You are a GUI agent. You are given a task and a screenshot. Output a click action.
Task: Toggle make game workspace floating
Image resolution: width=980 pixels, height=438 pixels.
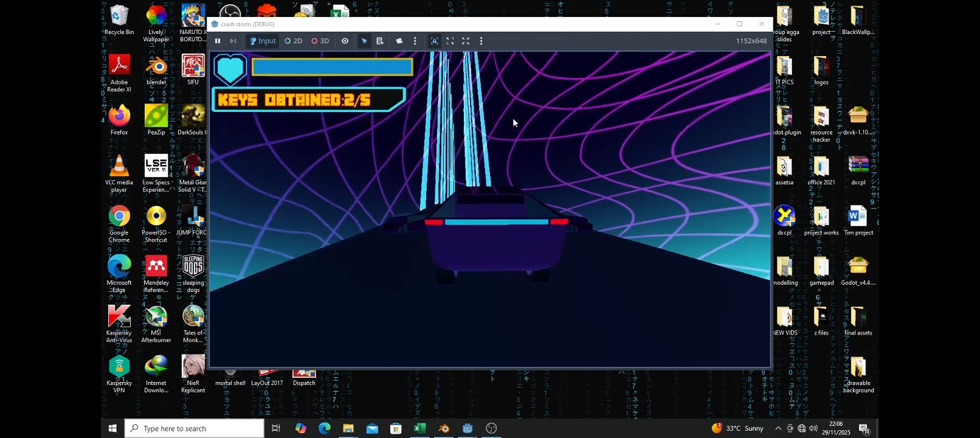[450, 41]
